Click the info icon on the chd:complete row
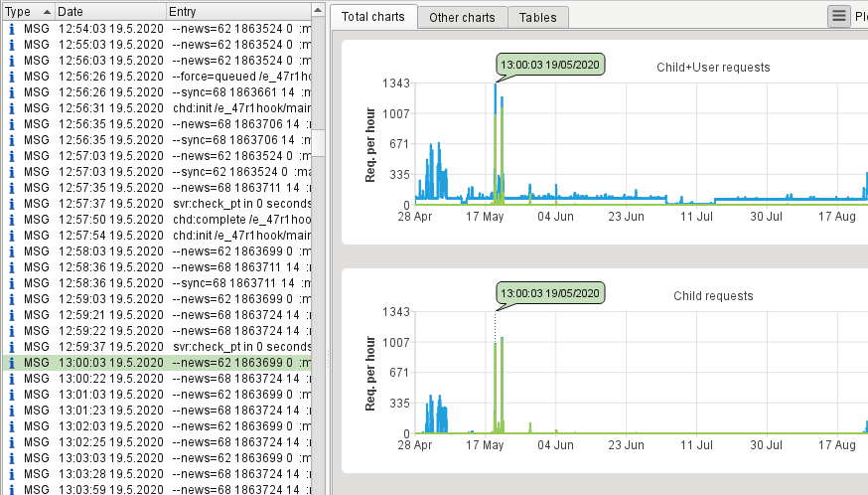 (x=11, y=220)
